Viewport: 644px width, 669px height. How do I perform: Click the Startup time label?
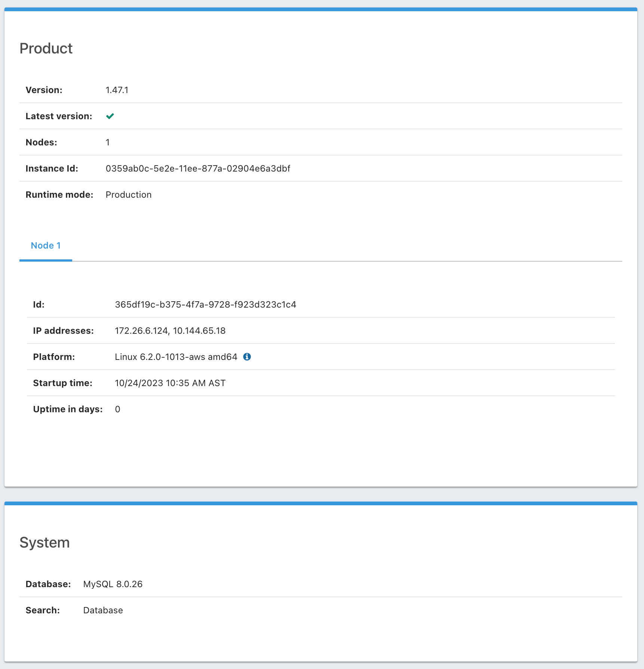(x=63, y=383)
